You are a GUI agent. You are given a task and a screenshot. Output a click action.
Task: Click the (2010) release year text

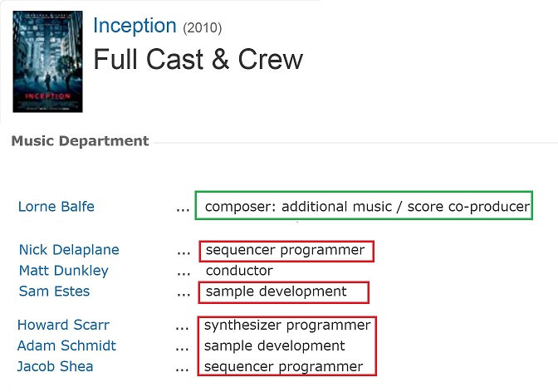click(x=203, y=27)
